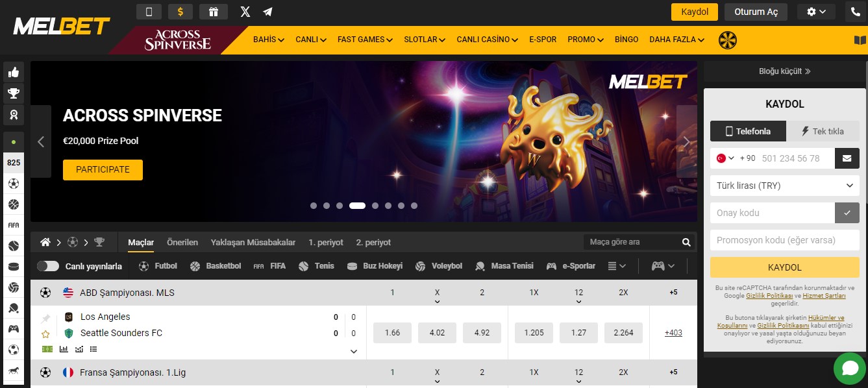
Task: Click the phone contact icon
Action: (854, 12)
